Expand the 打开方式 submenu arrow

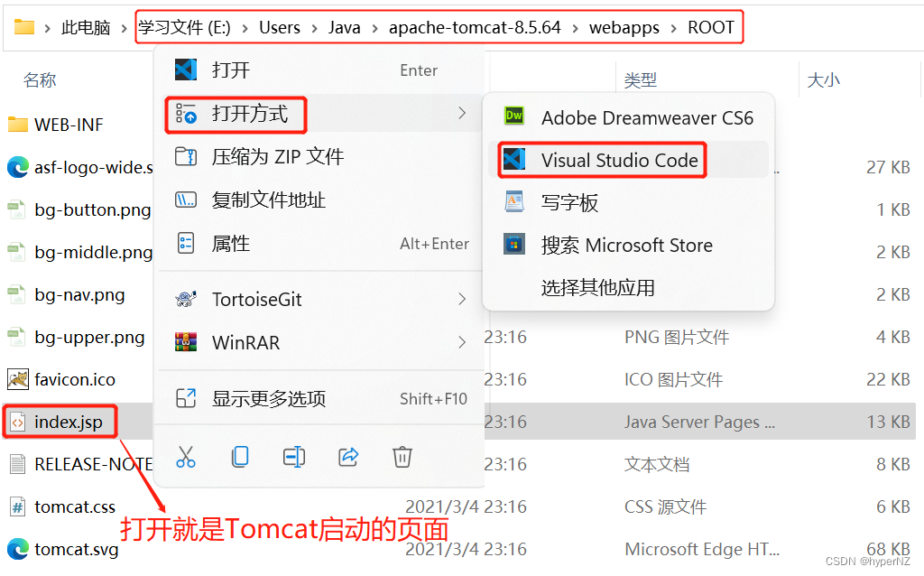tap(462, 113)
